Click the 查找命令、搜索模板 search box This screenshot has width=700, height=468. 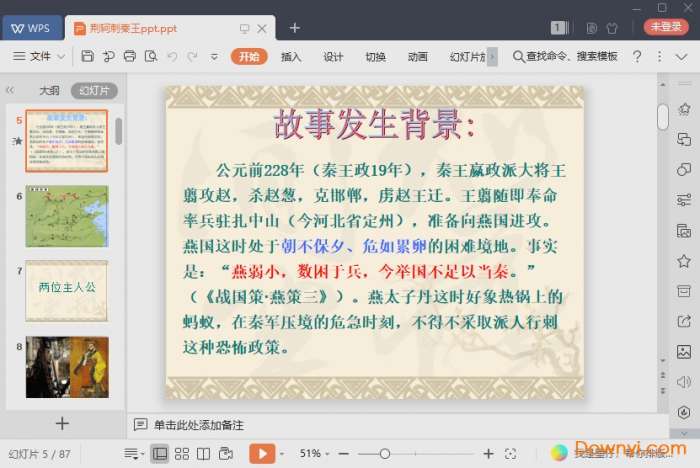click(x=565, y=56)
